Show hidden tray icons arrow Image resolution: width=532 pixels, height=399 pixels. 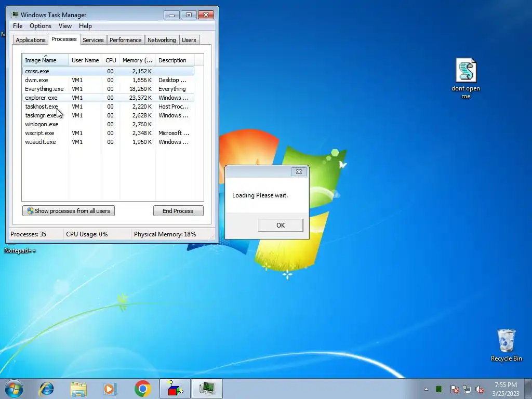[426, 389]
